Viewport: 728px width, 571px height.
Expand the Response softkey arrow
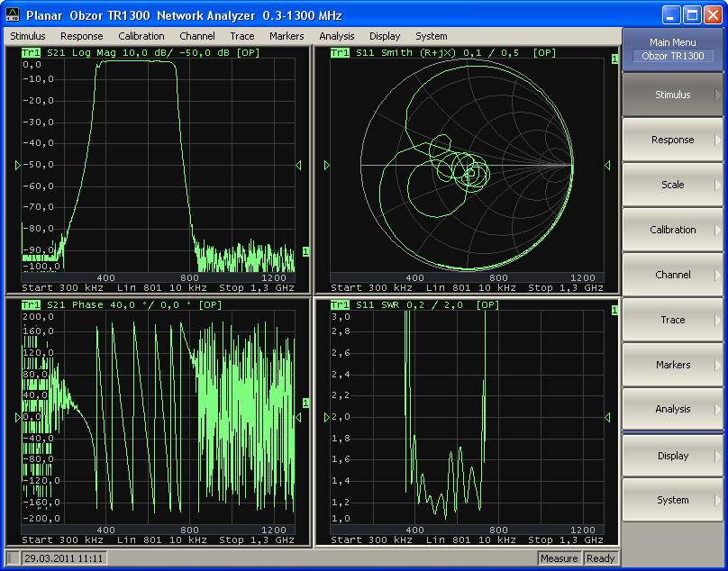(718, 140)
